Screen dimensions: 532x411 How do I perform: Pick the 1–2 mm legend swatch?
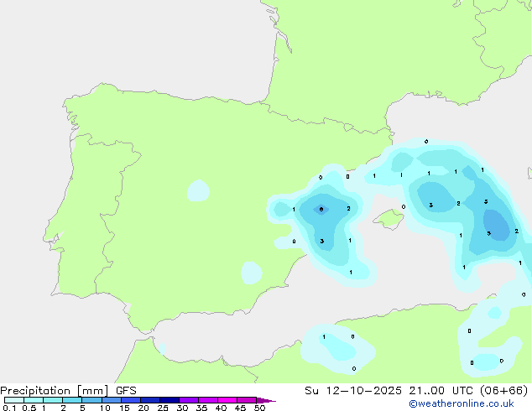pos(53,400)
